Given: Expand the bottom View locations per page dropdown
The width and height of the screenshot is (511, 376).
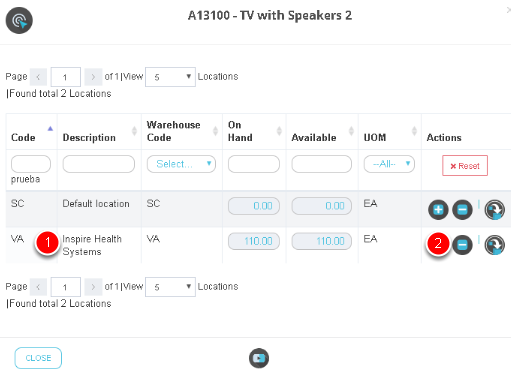Looking at the screenshot, I should tap(170, 287).
